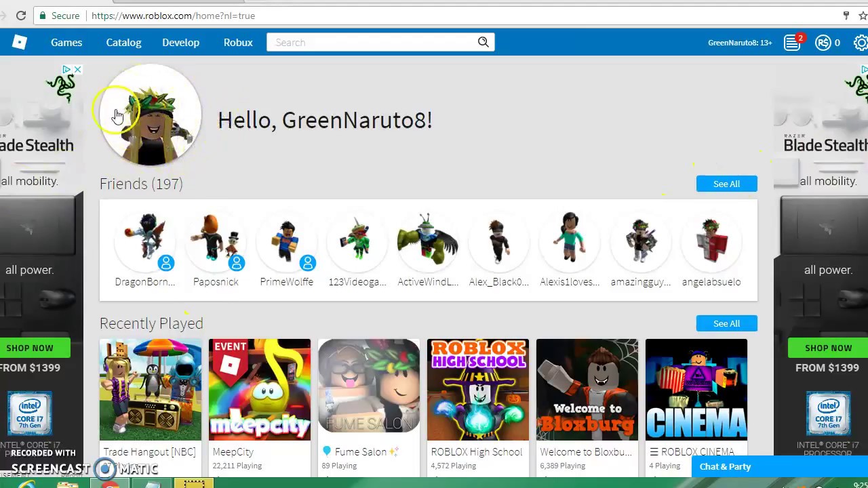This screenshot has width=868, height=488.
Task: Click the Secure padlock site info
Action: click(x=59, y=16)
